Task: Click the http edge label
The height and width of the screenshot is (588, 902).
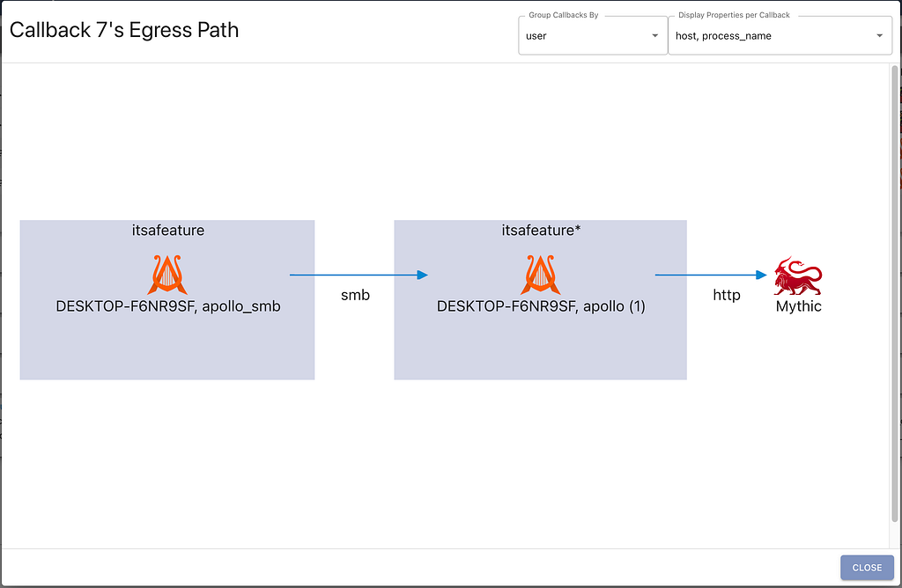Action: point(727,295)
